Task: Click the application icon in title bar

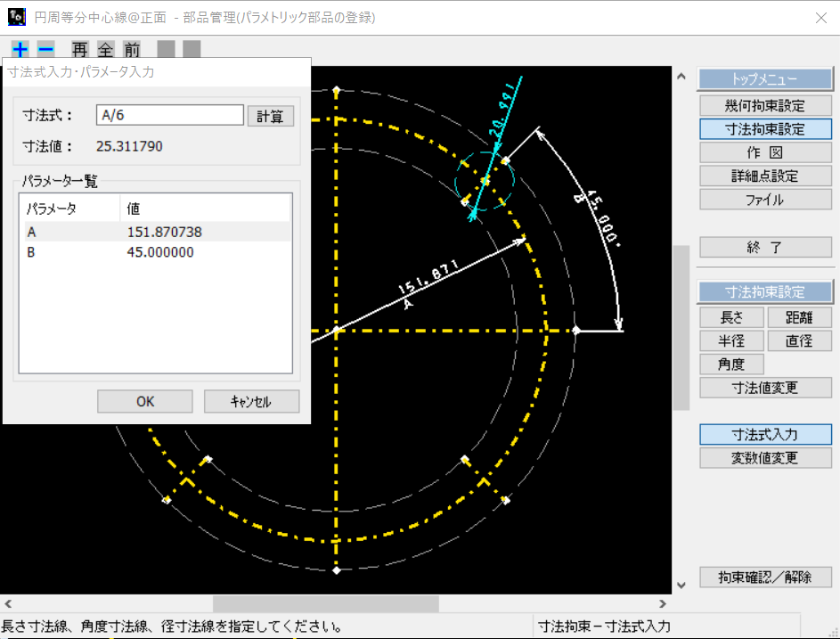Action: coord(17,17)
